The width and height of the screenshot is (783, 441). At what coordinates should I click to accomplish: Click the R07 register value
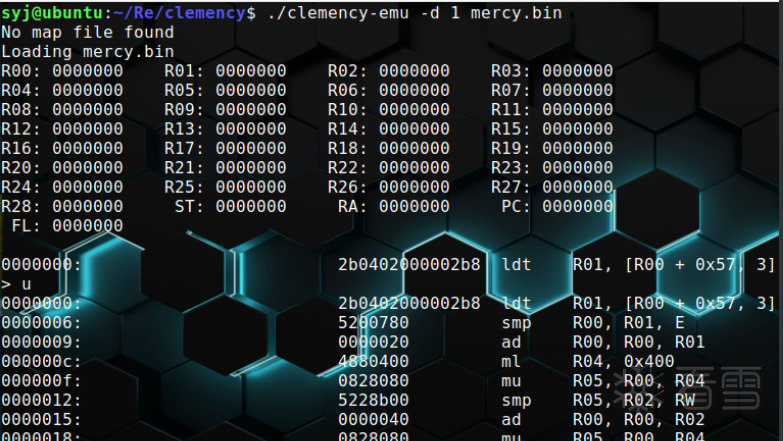coord(577,90)
